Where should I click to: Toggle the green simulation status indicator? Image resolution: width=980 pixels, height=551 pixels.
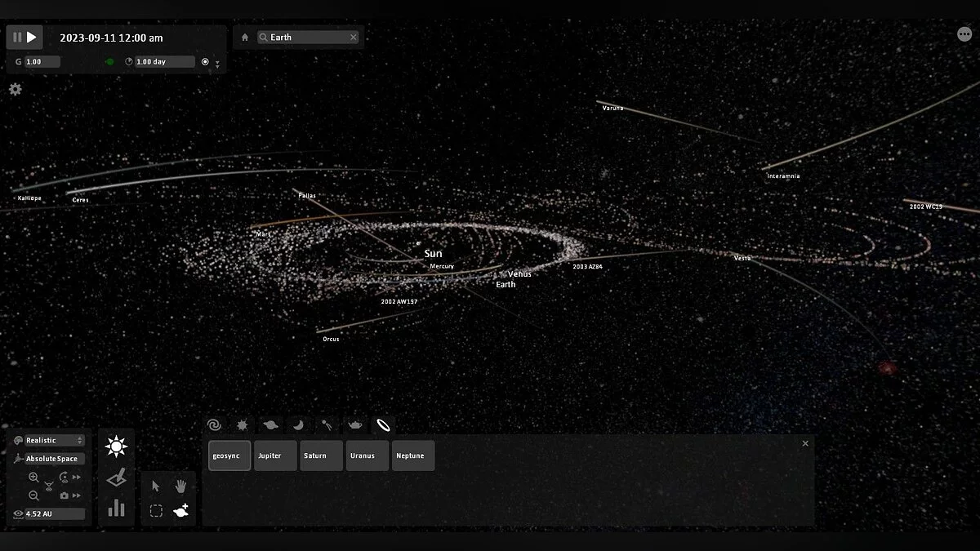click(109, 61)
